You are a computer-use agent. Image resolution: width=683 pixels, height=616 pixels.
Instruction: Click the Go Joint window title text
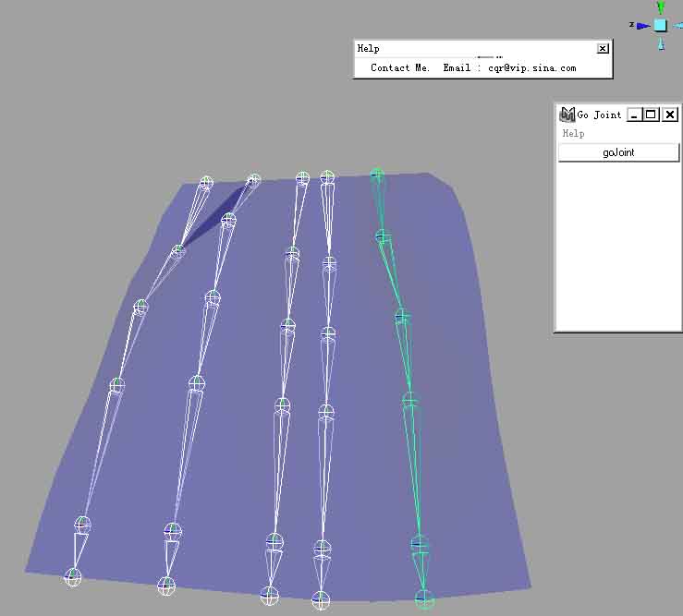(x=599, y=115)
